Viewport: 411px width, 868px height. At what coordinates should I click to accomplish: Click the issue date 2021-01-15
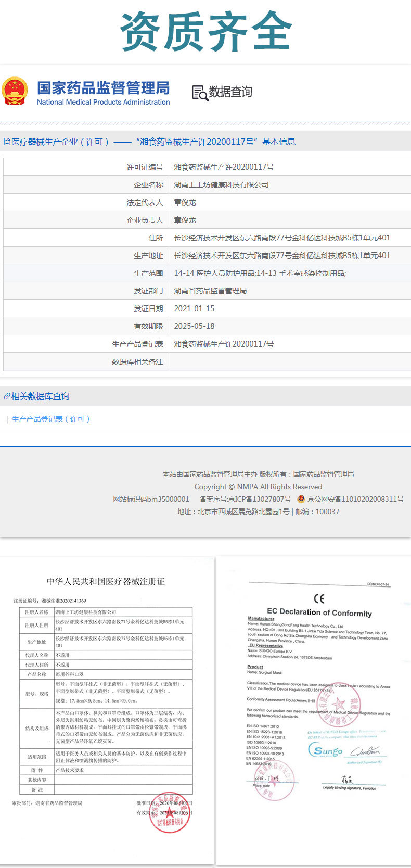point(194,309)
